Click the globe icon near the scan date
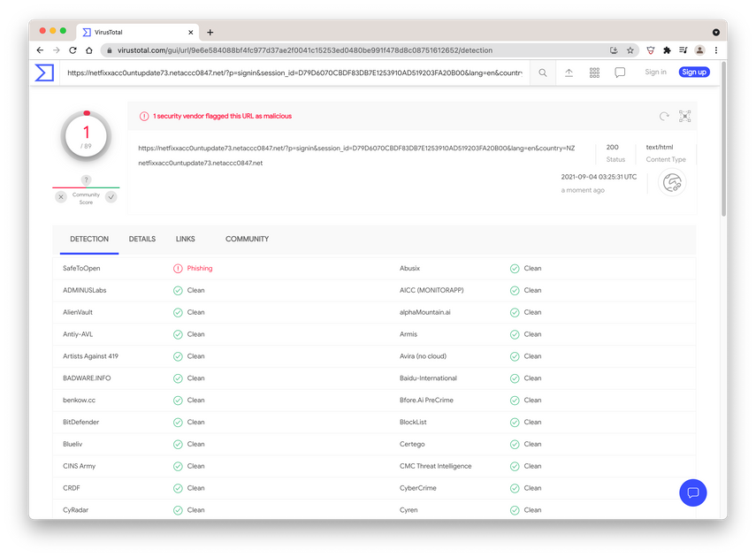Image resolution: width=756 pixels, height=557 pixels. click(x=673, y=182)
